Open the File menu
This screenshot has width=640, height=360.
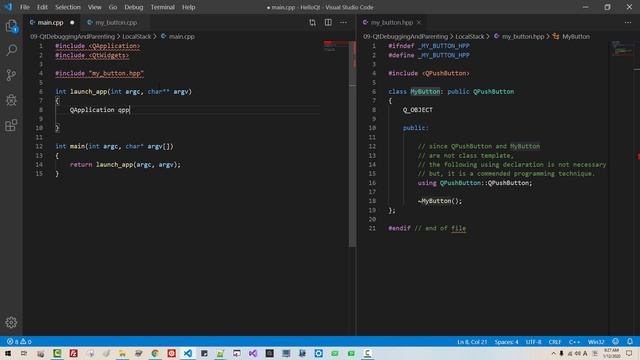pos(25,7)
